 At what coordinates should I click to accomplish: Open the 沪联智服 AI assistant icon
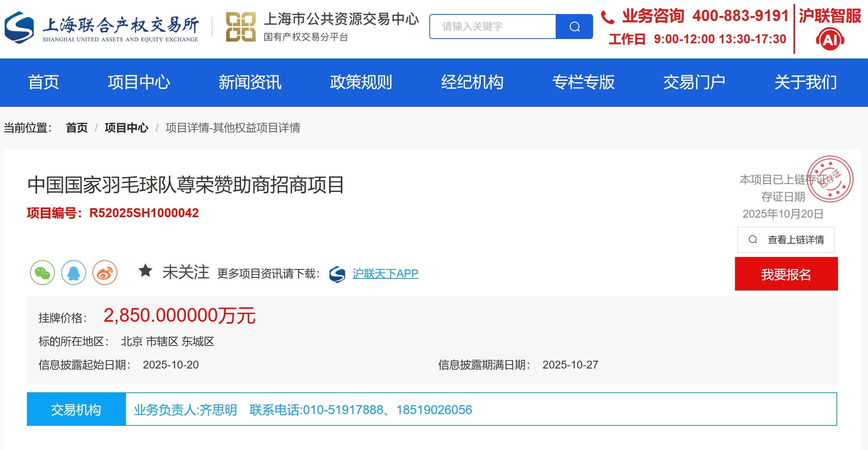click(x=830, y=39)
